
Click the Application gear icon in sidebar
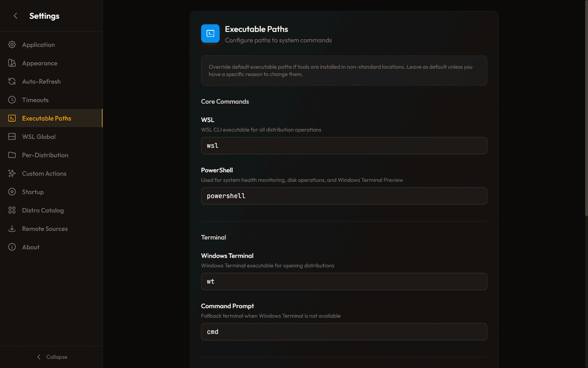click(12, 45)
